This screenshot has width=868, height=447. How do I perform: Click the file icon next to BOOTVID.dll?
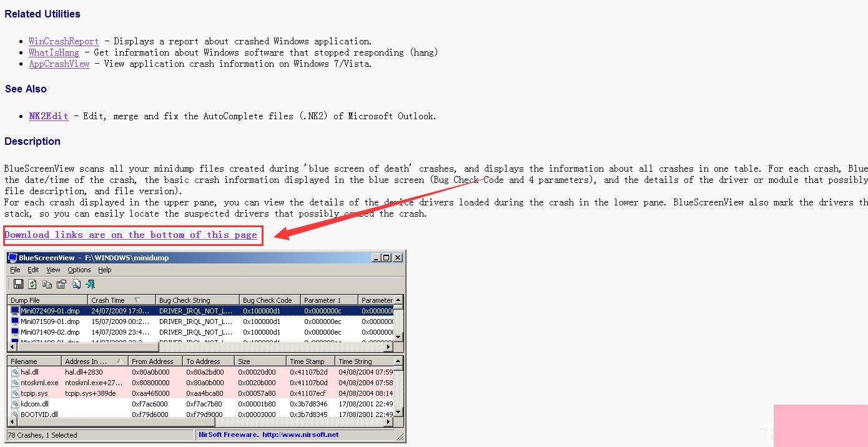[15, 414]
